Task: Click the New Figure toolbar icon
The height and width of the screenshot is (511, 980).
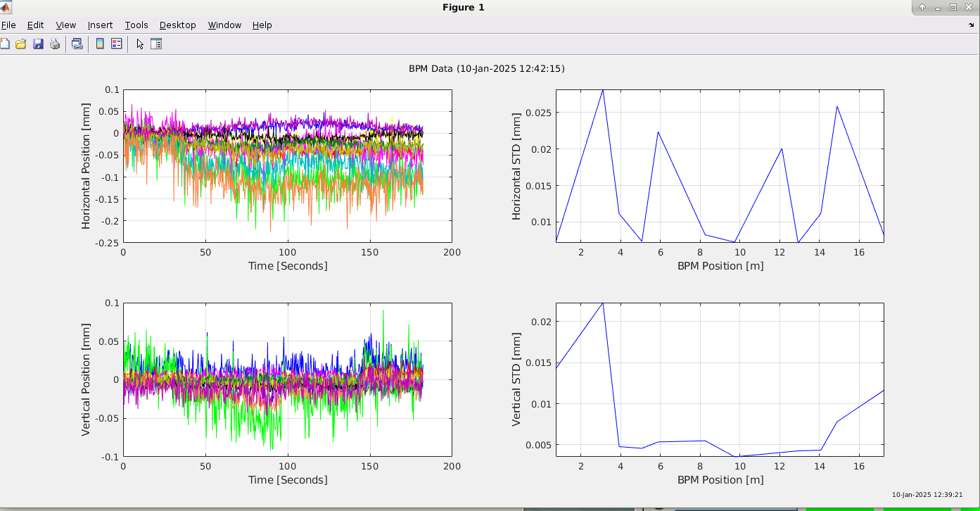Action: pyautogui.click(x=4, y=44)
